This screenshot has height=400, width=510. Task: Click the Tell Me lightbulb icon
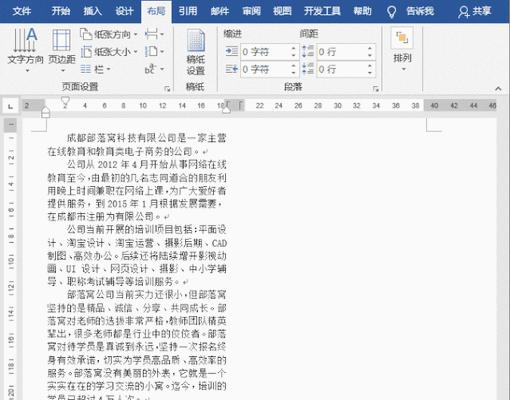392,12
